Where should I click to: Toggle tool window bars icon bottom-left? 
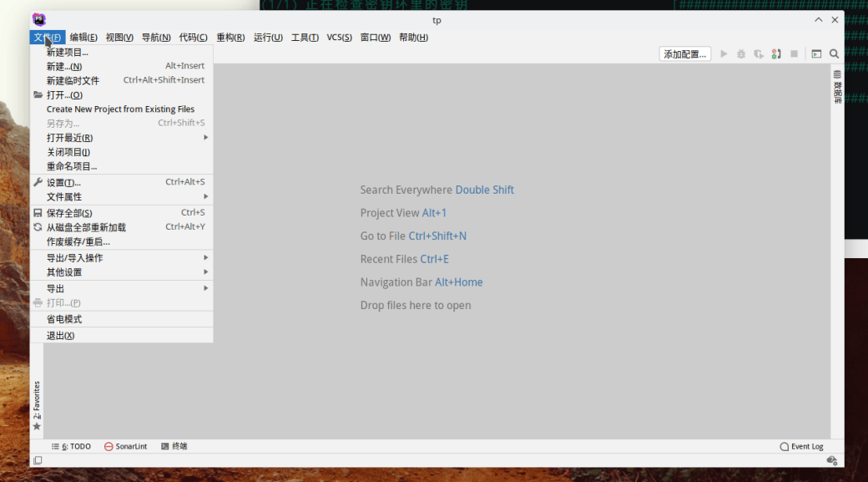click(x=38, y=460)
